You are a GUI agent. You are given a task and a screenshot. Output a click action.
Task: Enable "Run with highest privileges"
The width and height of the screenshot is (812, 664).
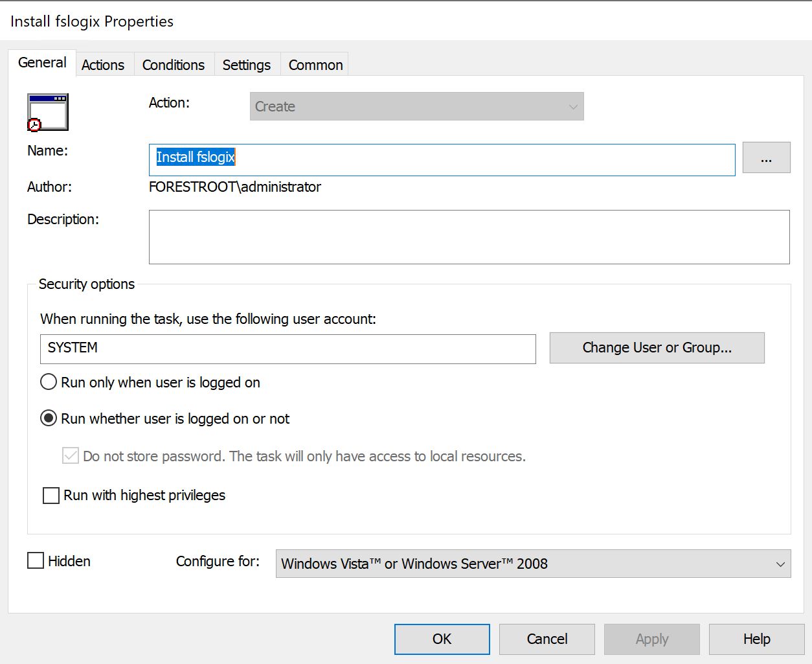pyautogui.click(x=51, y=495)
